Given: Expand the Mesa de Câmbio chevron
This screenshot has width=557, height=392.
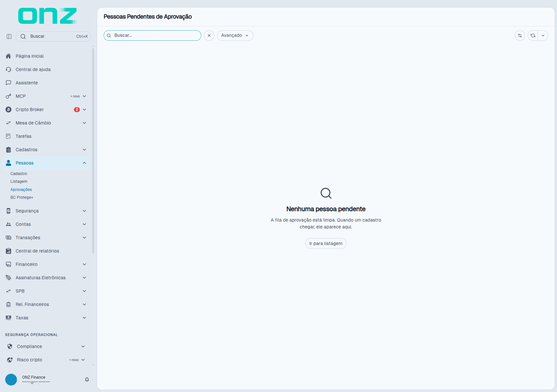Looking at the screenshot, I should pyautogui.click(x=84, y=123).
